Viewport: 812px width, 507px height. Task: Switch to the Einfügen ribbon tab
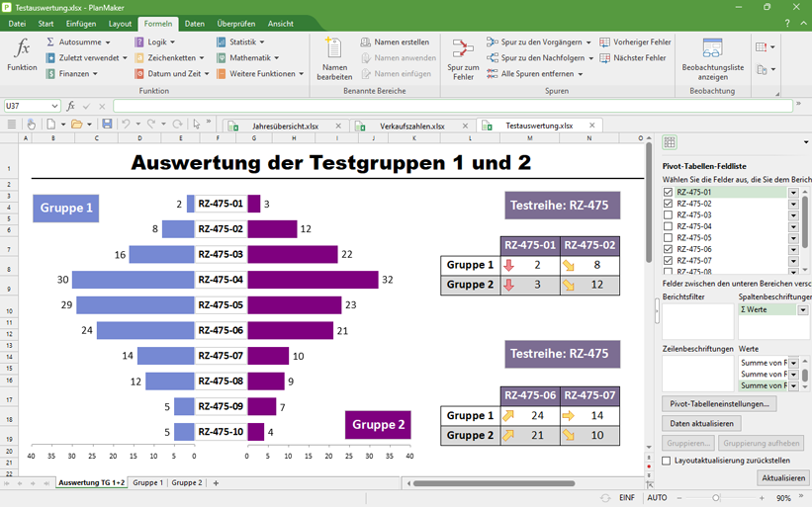81,24
